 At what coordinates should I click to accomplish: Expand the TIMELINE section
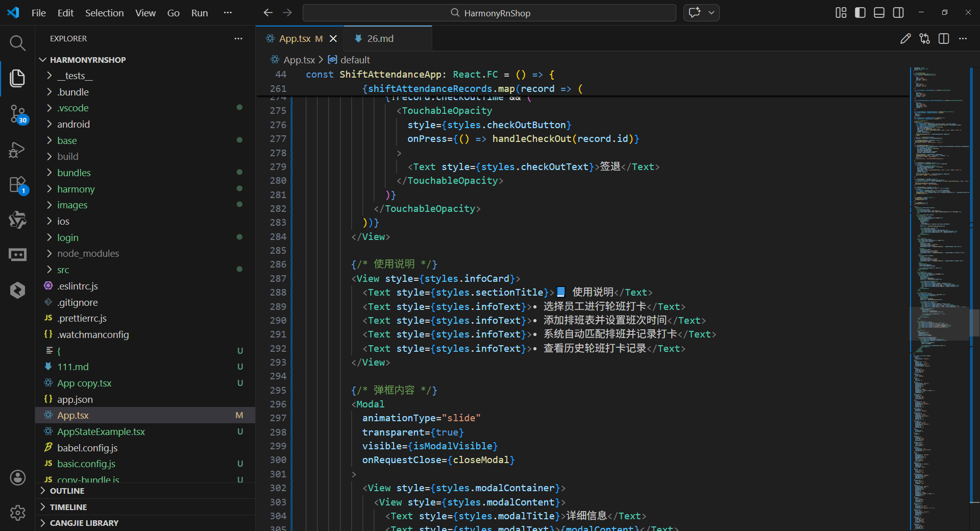click(145, 507)
